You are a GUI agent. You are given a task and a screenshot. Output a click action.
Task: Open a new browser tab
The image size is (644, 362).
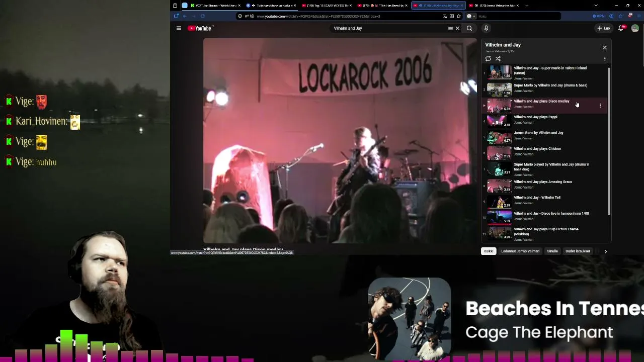(527, 6)
